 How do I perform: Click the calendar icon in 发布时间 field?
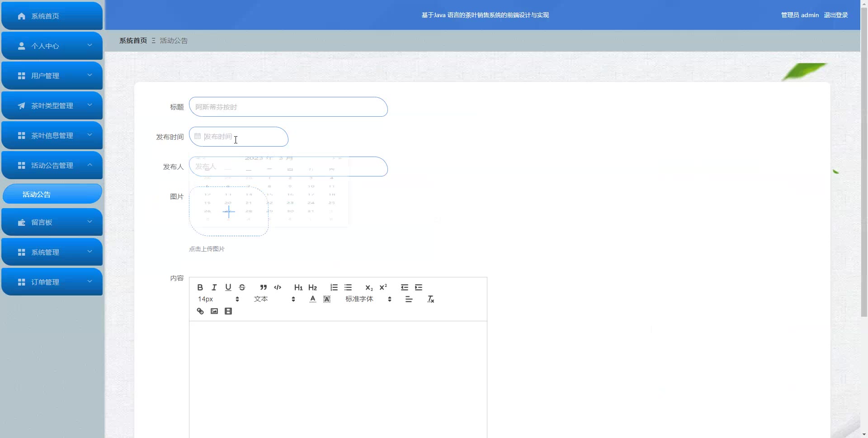[x=198, y=136]
